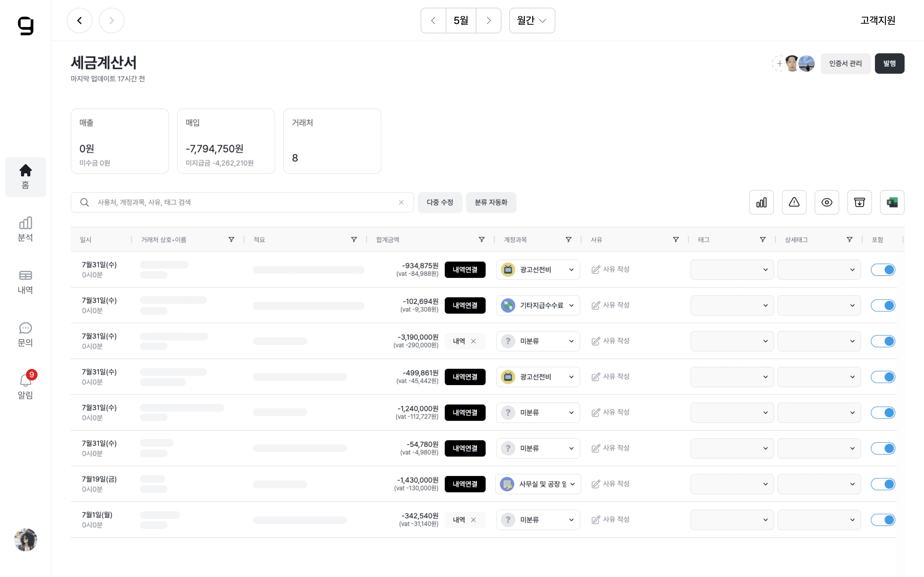Click the eye visibility icon button
924x577 pixels.
click(827, 202)
